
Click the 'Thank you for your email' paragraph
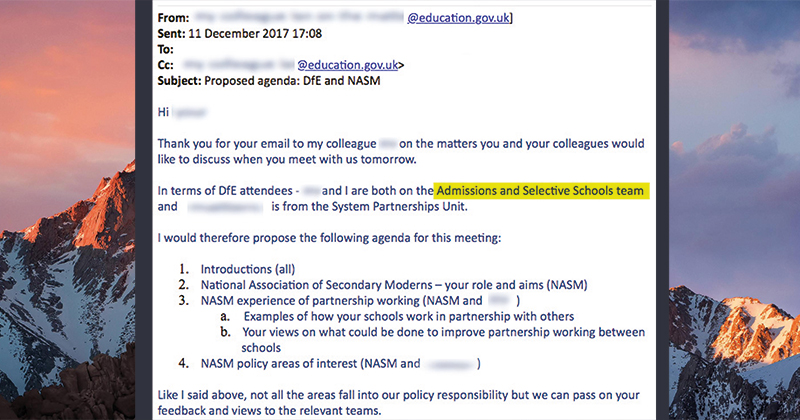401,151
